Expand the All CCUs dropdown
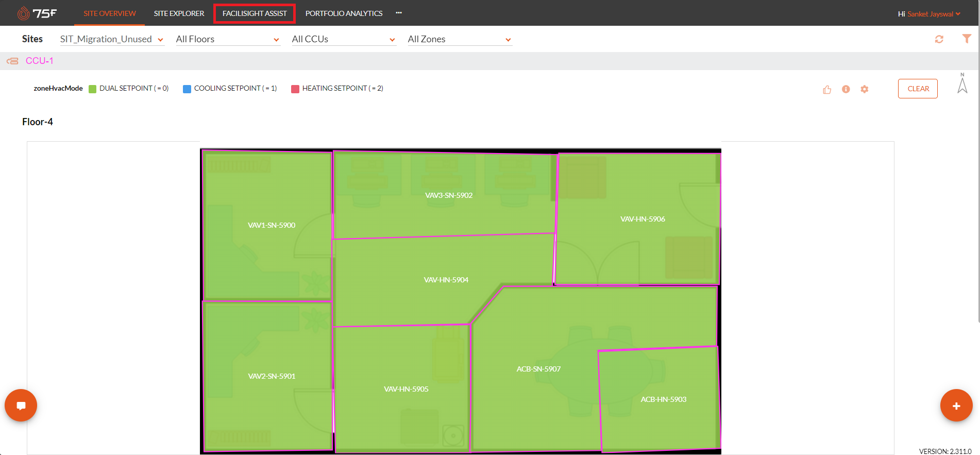 point(344,39)
